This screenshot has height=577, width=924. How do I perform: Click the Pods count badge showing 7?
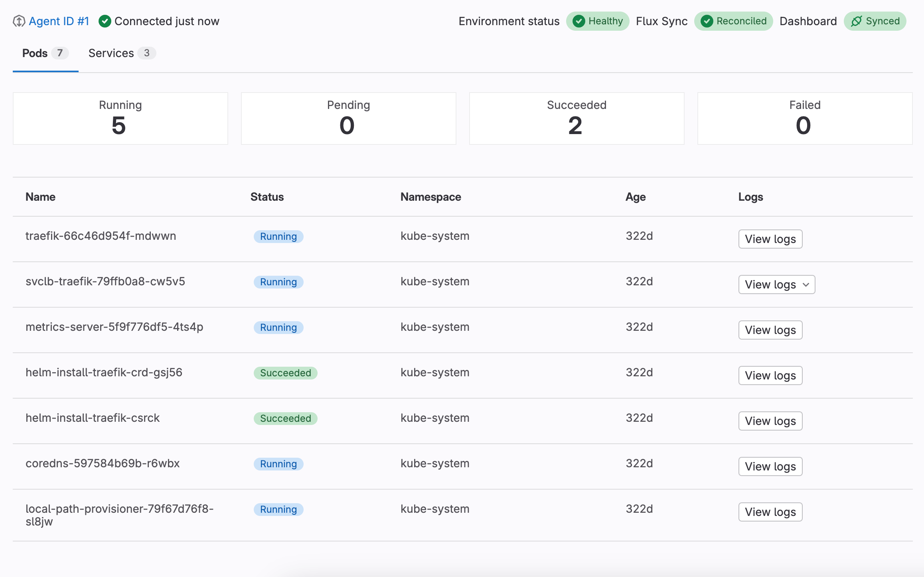(x=60, y=53)
